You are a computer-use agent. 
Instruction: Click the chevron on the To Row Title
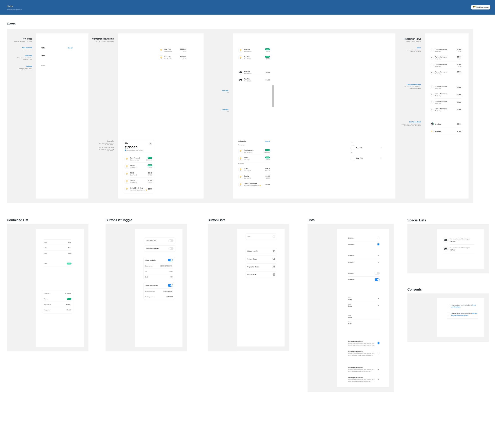click(x=381, y=158)
